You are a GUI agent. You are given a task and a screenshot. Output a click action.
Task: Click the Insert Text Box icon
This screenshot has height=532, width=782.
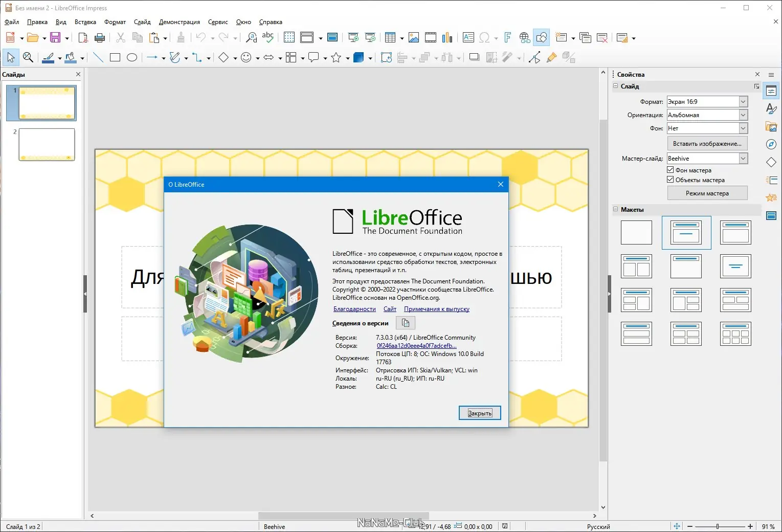coord(468,37)
